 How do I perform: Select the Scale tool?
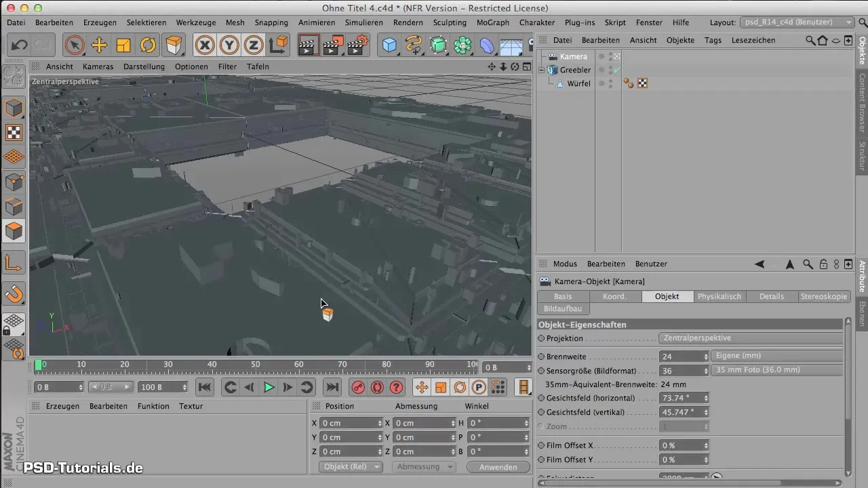(123, 45)
